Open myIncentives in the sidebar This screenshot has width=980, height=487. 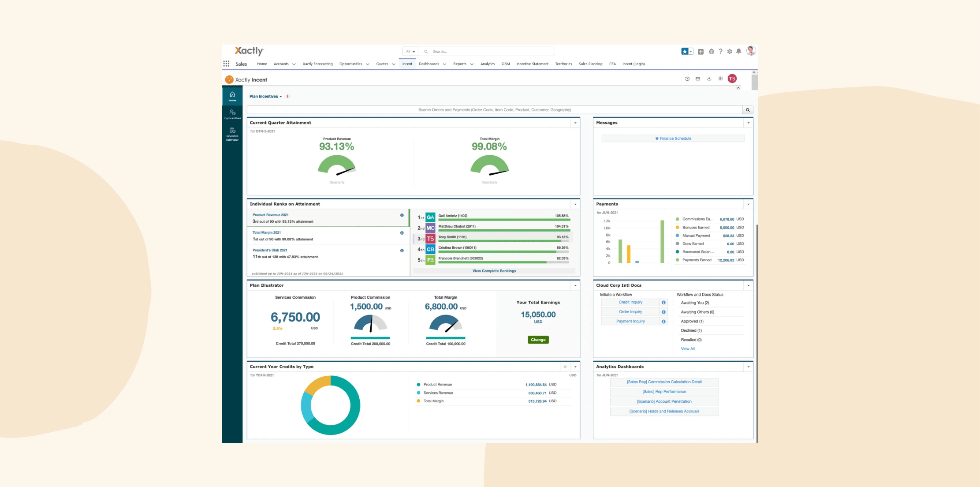(x=232, y=114)
